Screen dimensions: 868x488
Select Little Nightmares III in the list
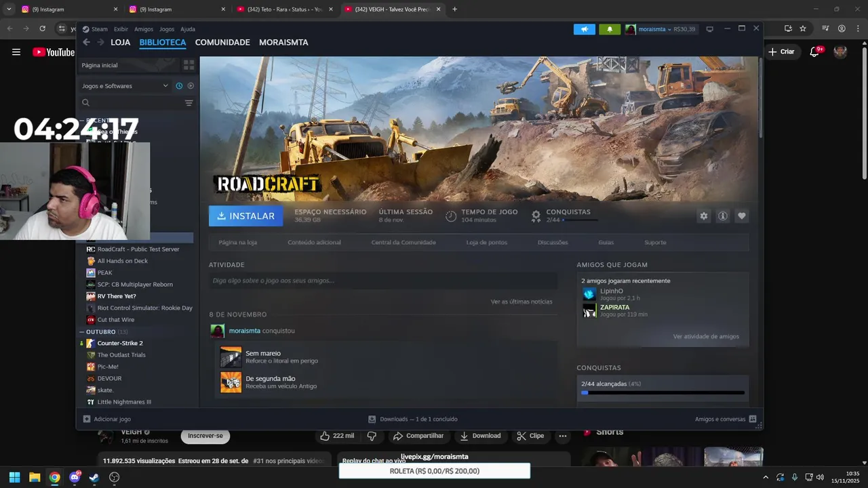[x=124, y=402]
